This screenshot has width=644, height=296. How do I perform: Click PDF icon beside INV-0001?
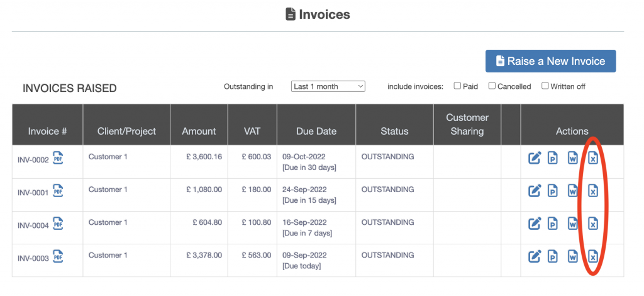coord(58,191)
